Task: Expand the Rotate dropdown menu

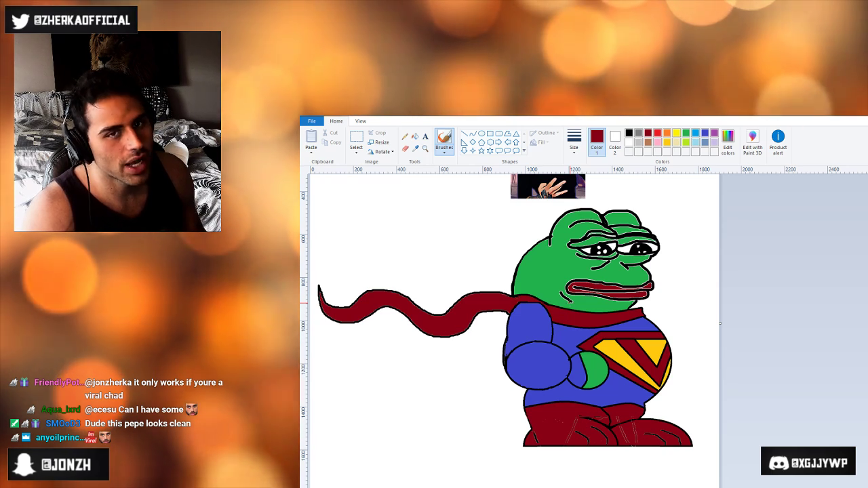Action: click(x=392, y=152)
